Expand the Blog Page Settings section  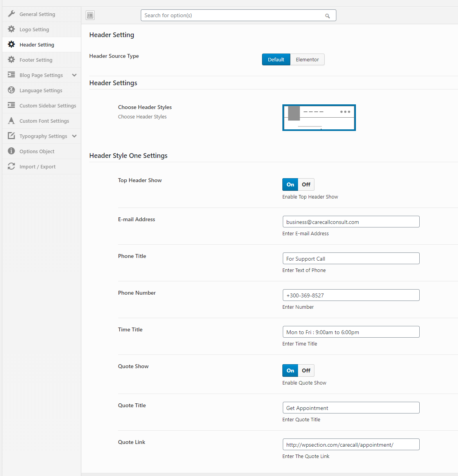pyautogui.click(x=74, y=75)
